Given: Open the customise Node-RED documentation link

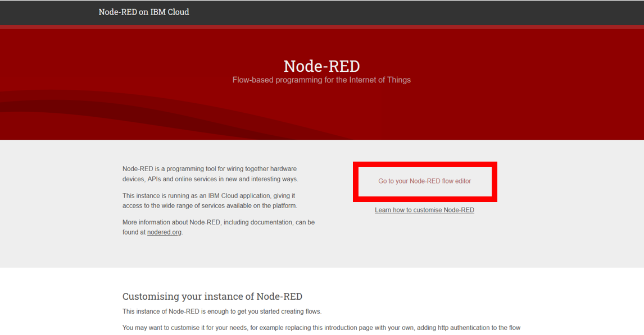Looking at the screenshot, I should point(424,209).
